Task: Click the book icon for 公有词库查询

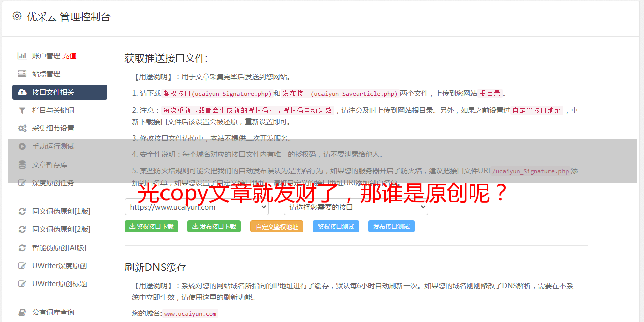Action: 22,312
